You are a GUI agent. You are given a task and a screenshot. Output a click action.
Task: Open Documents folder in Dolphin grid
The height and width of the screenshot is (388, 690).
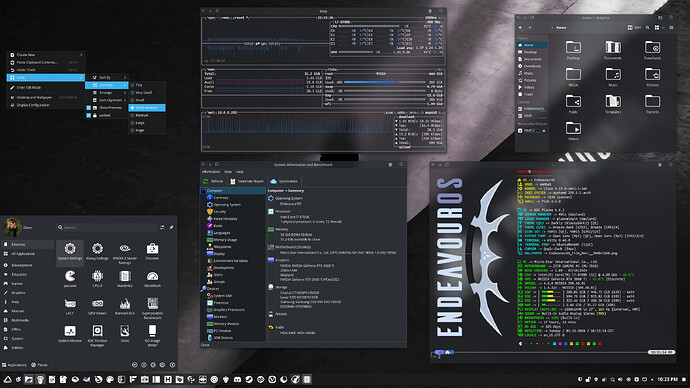(613, 50)
